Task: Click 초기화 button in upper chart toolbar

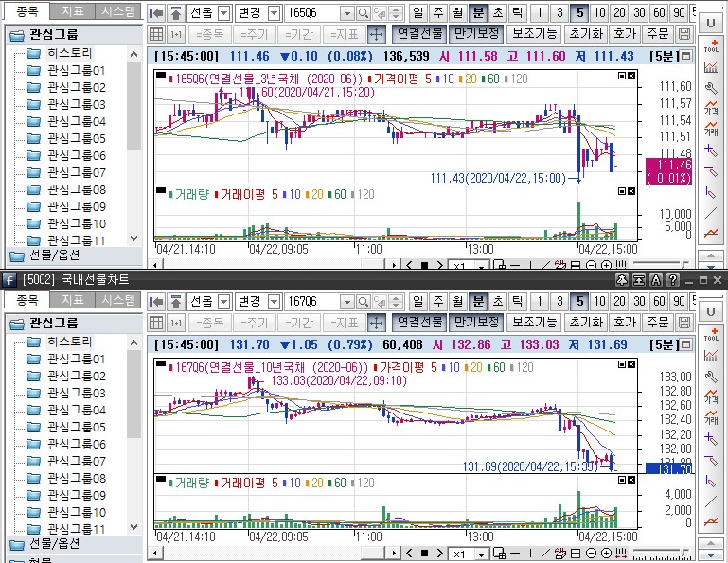Action: point(588,34)
